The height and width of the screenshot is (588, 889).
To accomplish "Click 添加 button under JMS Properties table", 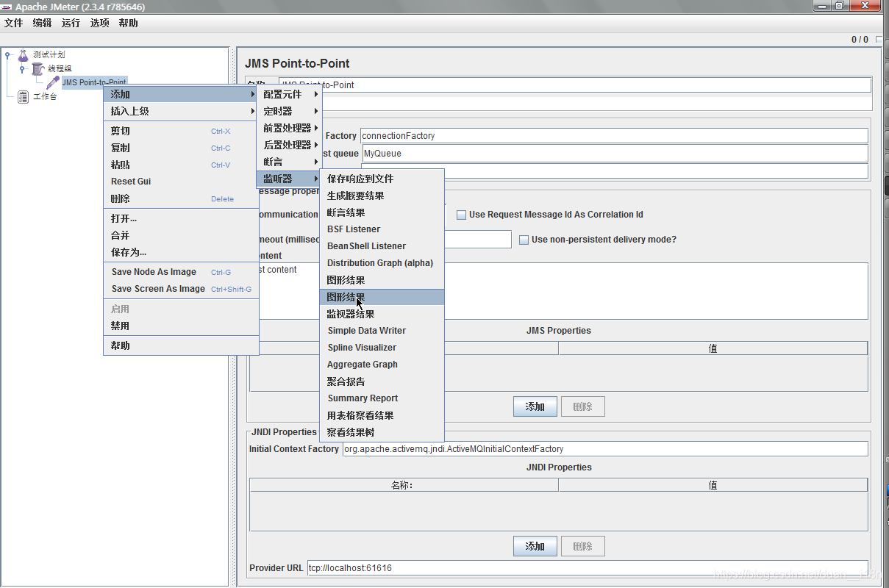I will (x=535, y=406).
